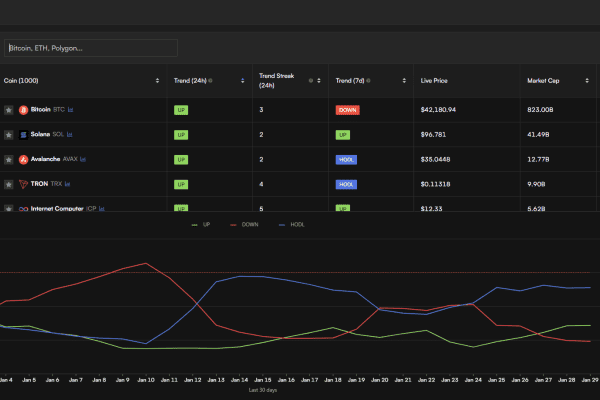
Task: Toggle the UP series in chart legend
Action: point(201,225)
